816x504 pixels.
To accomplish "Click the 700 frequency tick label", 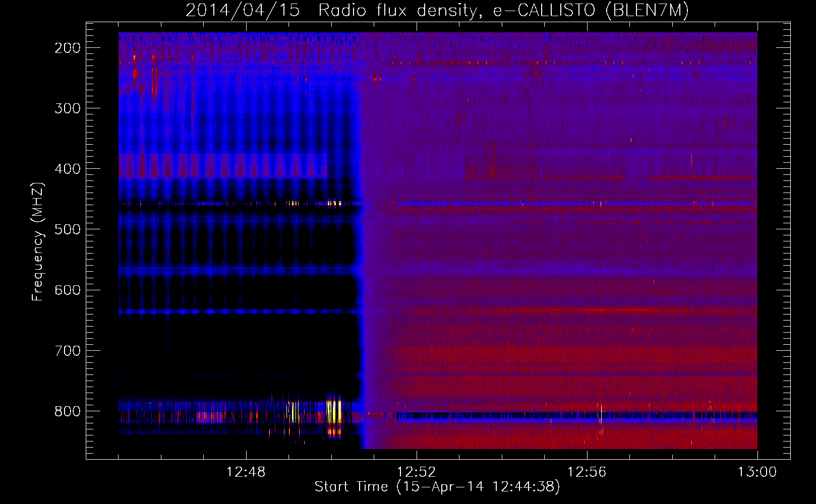I will [x=68, y=351].
